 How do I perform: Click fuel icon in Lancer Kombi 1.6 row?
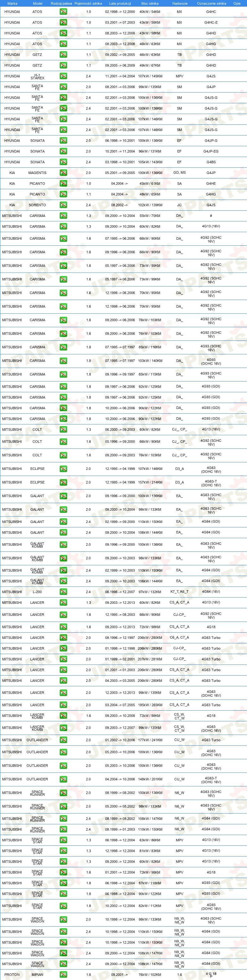click(63, 716)
